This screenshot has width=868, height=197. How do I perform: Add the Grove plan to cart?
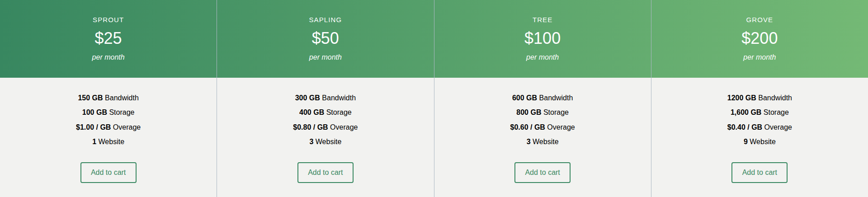pos(759,173)
